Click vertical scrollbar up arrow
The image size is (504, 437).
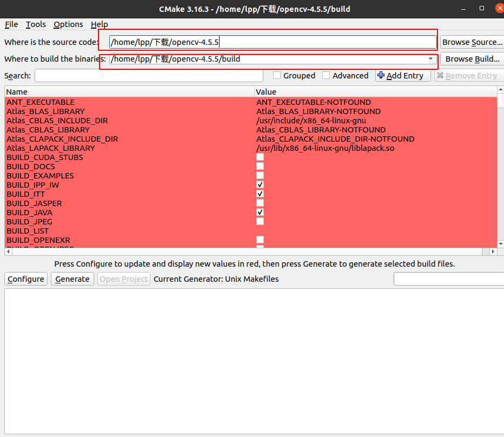[500, 89]
